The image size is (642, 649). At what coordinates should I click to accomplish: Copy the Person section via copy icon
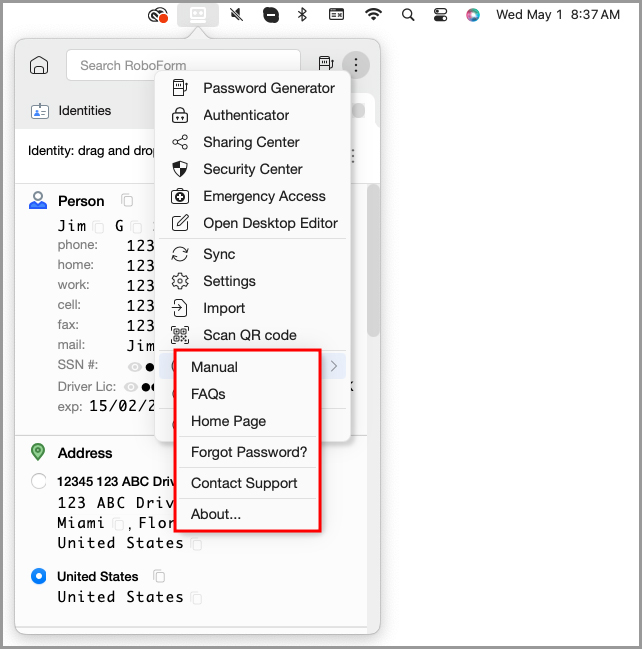(127, 200)
